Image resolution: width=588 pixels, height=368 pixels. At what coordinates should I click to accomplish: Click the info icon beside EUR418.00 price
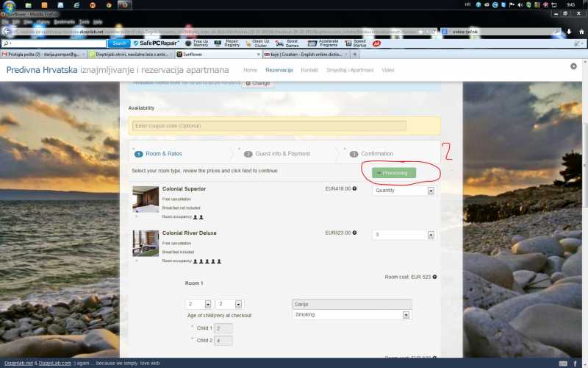click(355, 189)
